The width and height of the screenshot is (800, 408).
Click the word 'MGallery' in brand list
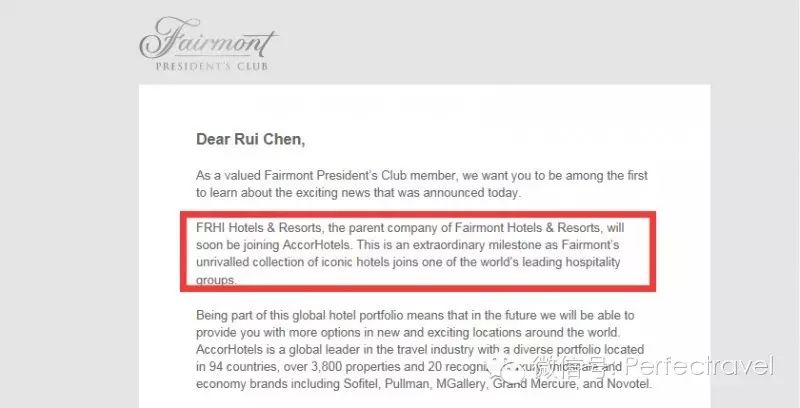460,384
